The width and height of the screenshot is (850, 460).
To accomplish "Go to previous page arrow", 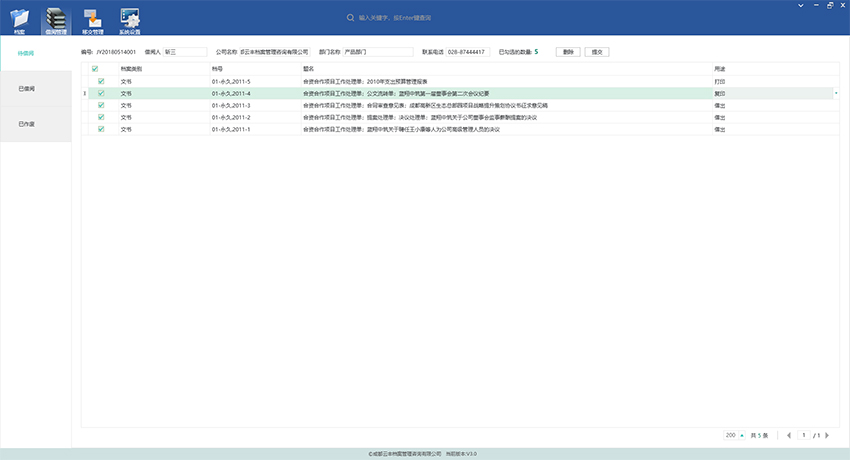I will (x=789, y=435).
